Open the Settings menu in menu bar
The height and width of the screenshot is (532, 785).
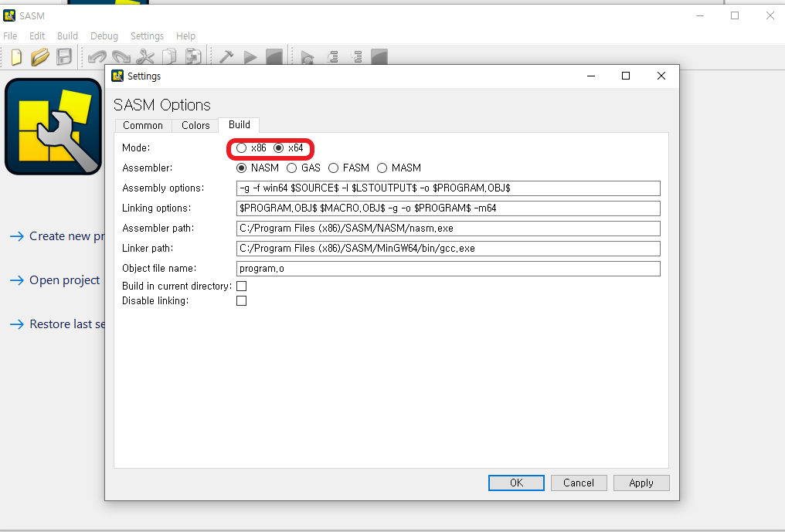click(x=147, y=36)
